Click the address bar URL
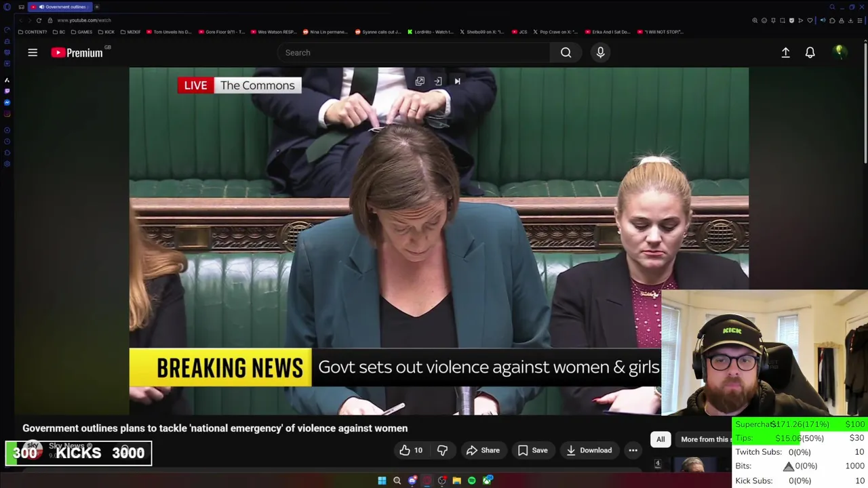 [x=83, y=20]
